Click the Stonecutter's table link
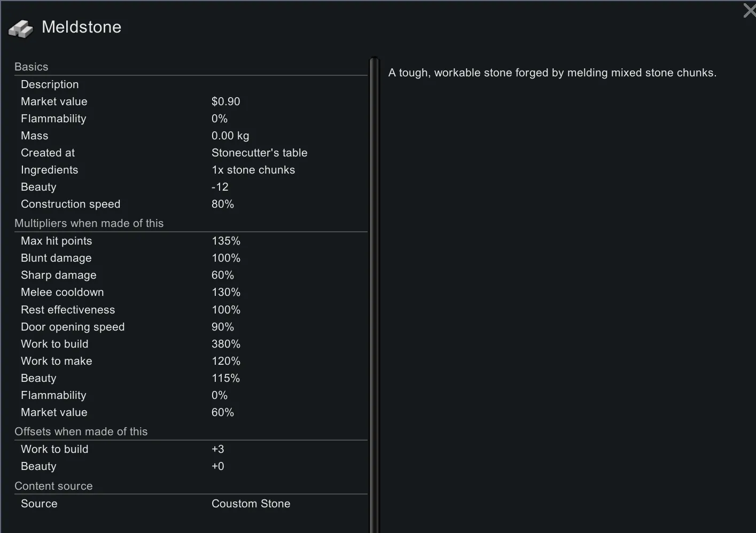 [x=259, y=153]
